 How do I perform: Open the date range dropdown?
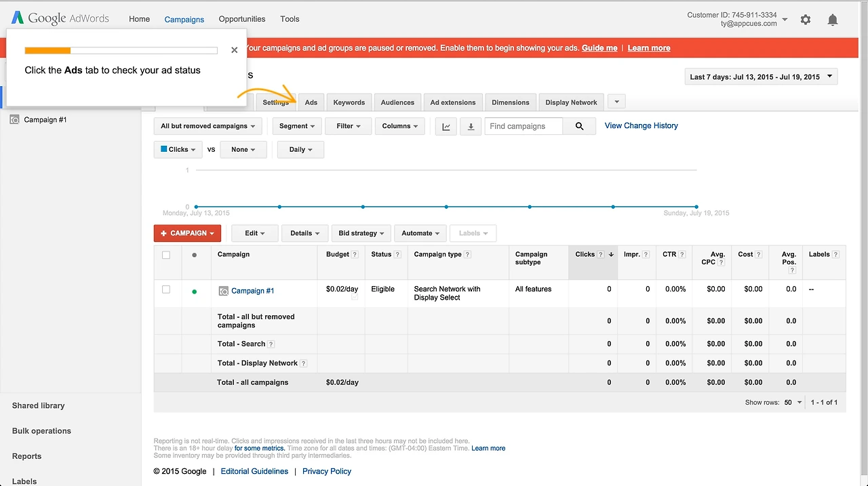coord(762,77)
